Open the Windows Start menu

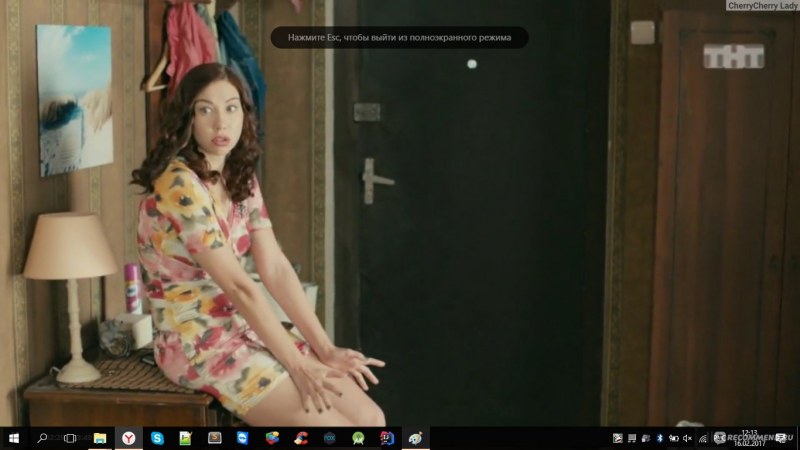point(14,438)
